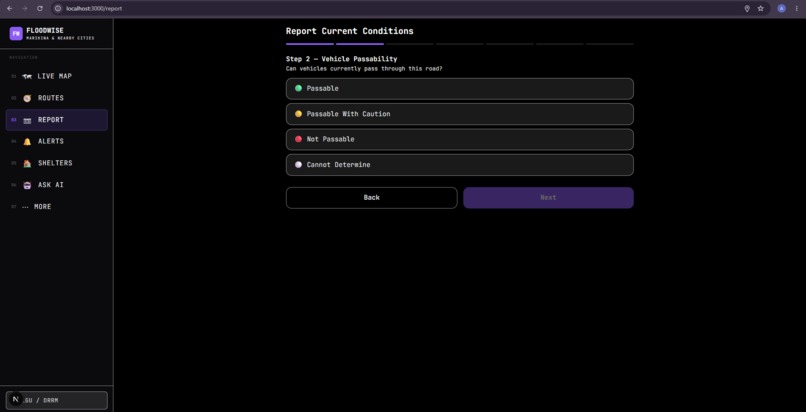Click the FLOODWISE title text
The image size is (806, 412).
coord(45,30)
